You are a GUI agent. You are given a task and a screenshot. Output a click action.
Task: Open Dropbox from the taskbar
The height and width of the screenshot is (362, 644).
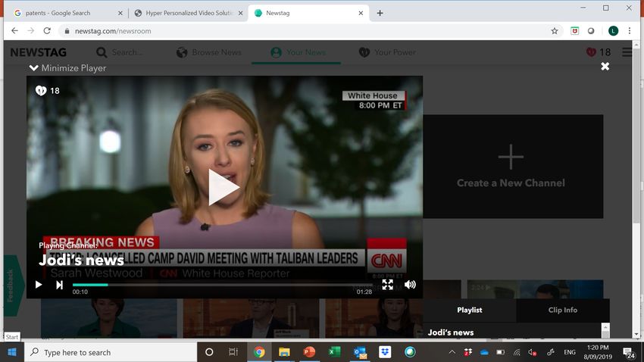(385, 352)
